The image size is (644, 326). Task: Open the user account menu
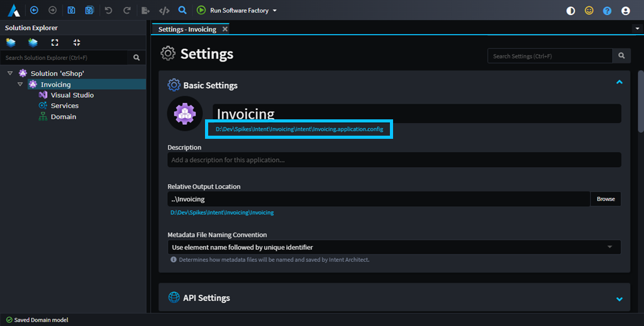(x=626, y=11)
